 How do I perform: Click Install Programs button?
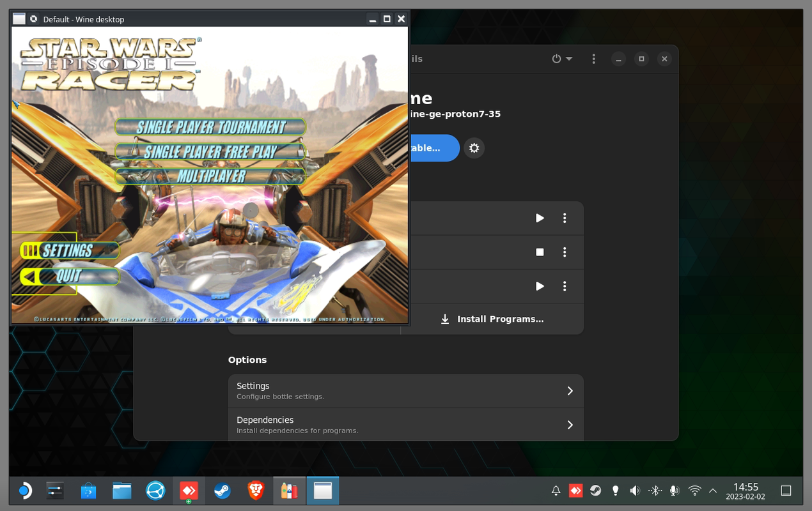(x=492, y=319)
